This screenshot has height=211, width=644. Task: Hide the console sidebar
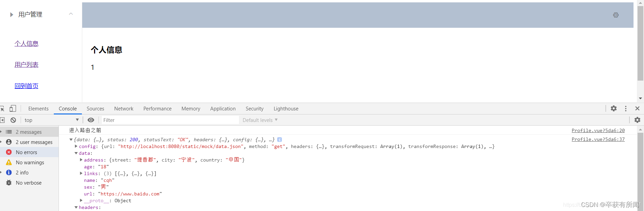click(x=2, y=120)
